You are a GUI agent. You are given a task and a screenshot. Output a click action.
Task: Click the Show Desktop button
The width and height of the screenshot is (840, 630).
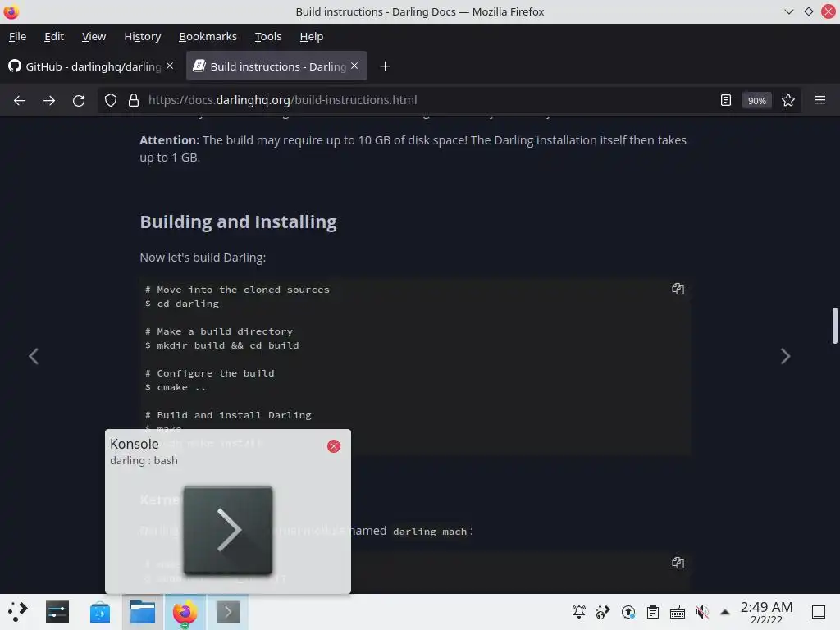(x=819, y=612)
